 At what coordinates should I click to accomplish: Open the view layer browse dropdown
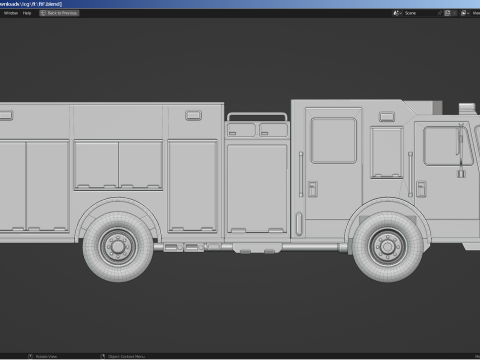point(465,13)
